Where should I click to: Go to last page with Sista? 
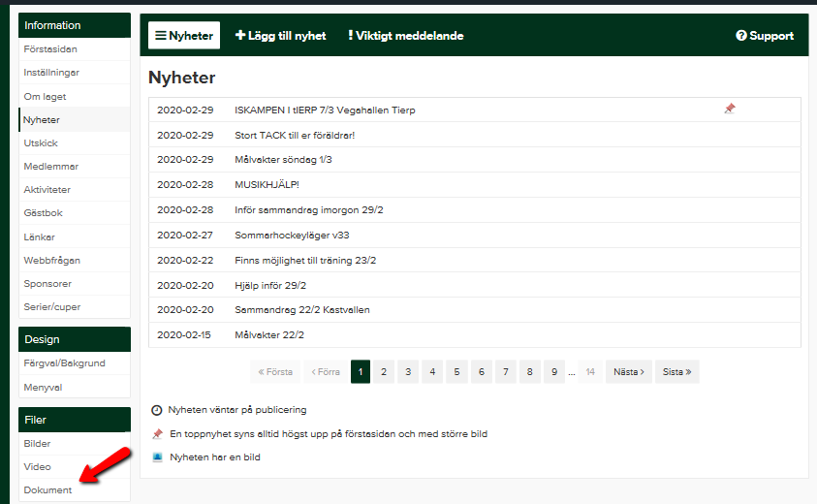pos(676,371)
